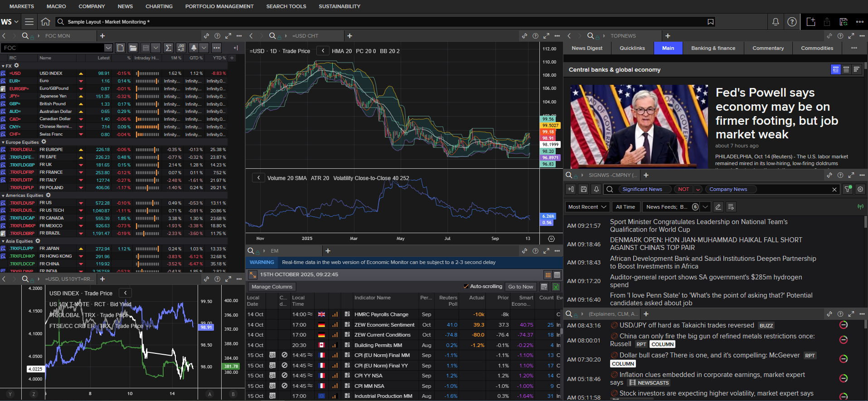
Task: Click the decimal places icon in FOC toolbar
Action: coord(181,48)
